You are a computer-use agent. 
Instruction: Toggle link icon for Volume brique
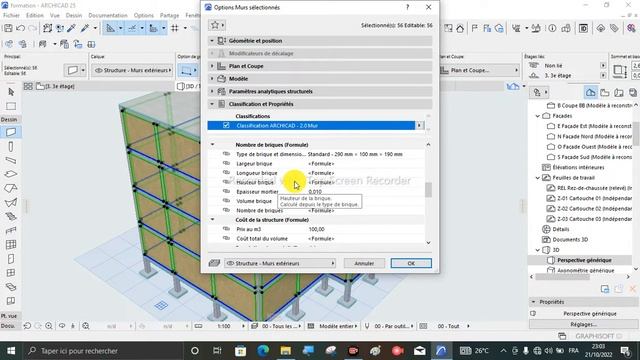point(226,201)
